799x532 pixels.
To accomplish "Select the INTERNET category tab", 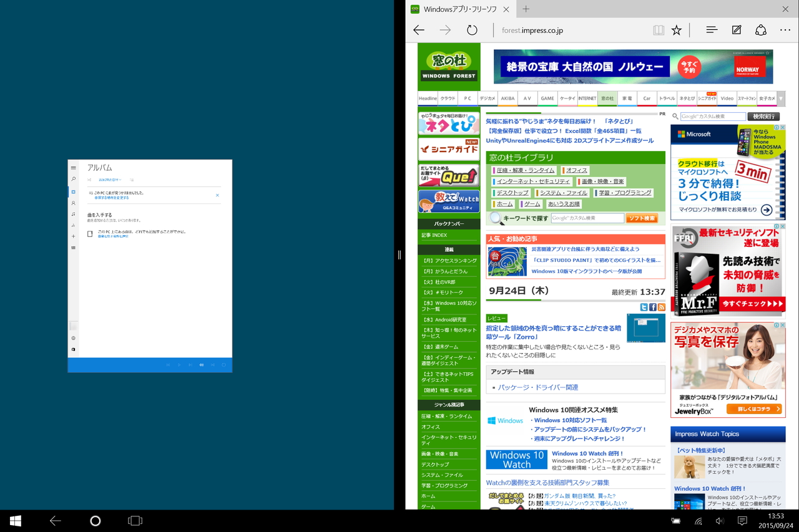I will tap(587, 98).
